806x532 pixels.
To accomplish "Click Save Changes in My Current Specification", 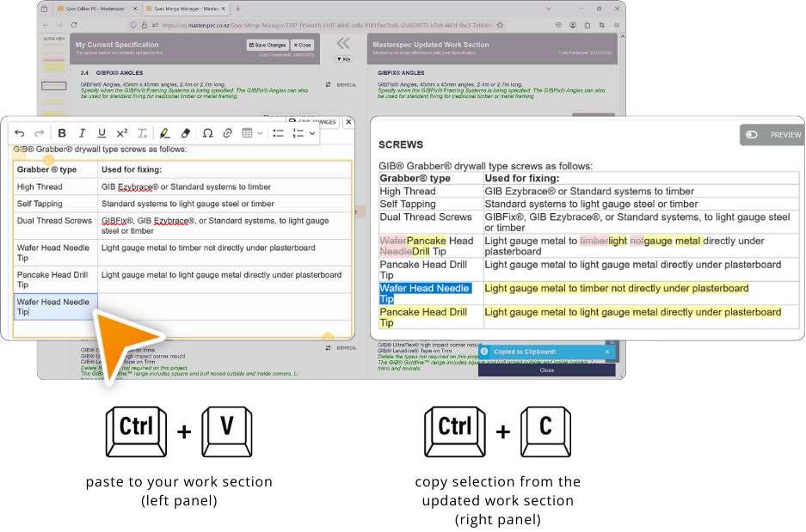I will 268,46.
